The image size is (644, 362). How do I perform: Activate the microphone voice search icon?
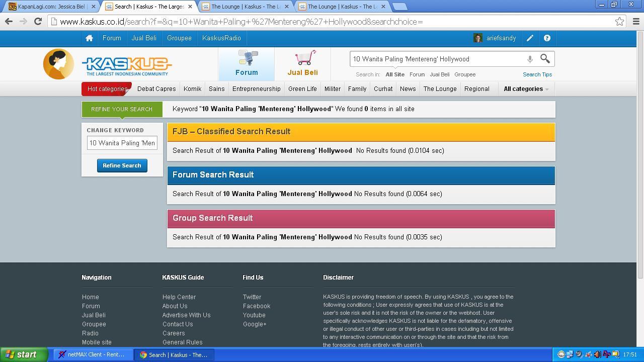[x=530, y=59]
